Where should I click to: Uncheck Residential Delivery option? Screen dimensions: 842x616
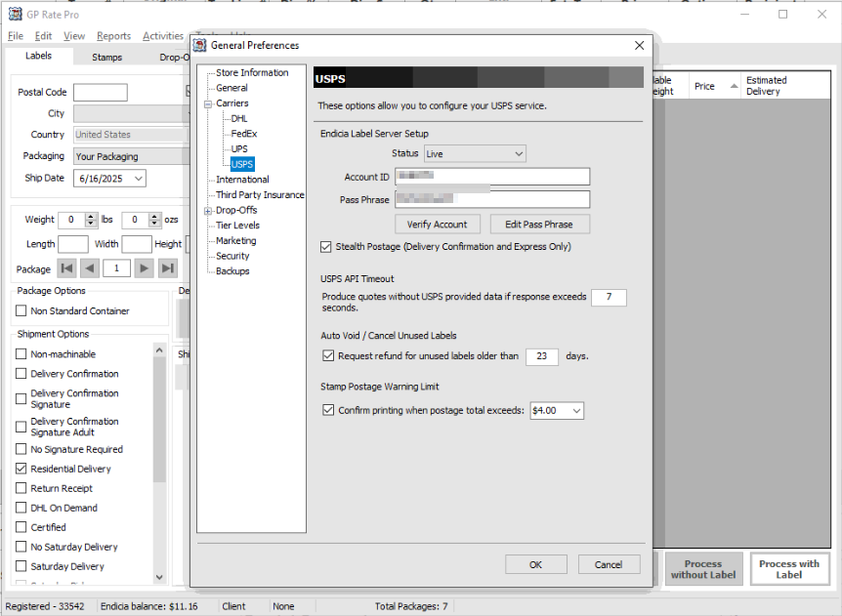click(21, 469)
